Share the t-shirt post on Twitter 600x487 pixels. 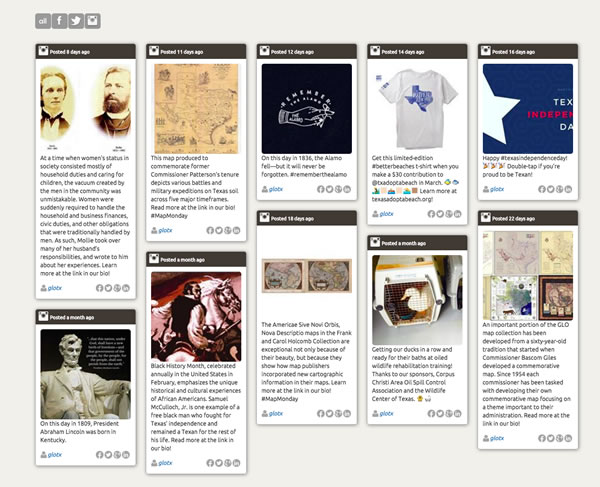(x=440, y=214)
